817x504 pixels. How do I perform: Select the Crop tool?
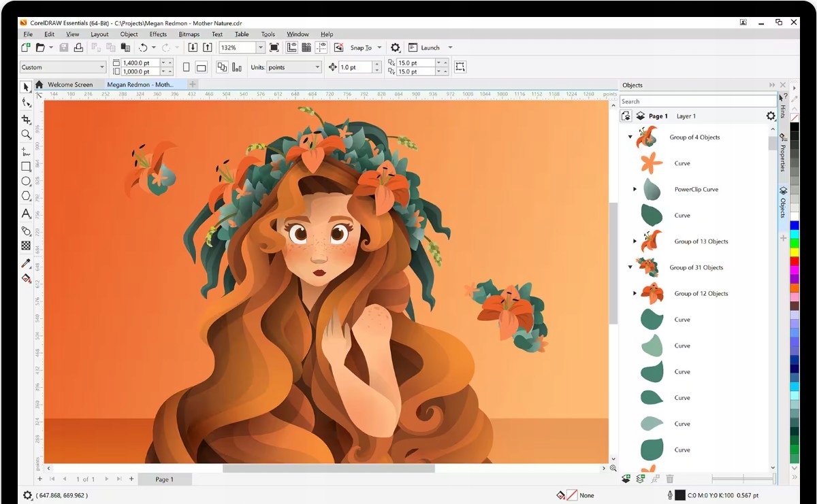point(26,120)
